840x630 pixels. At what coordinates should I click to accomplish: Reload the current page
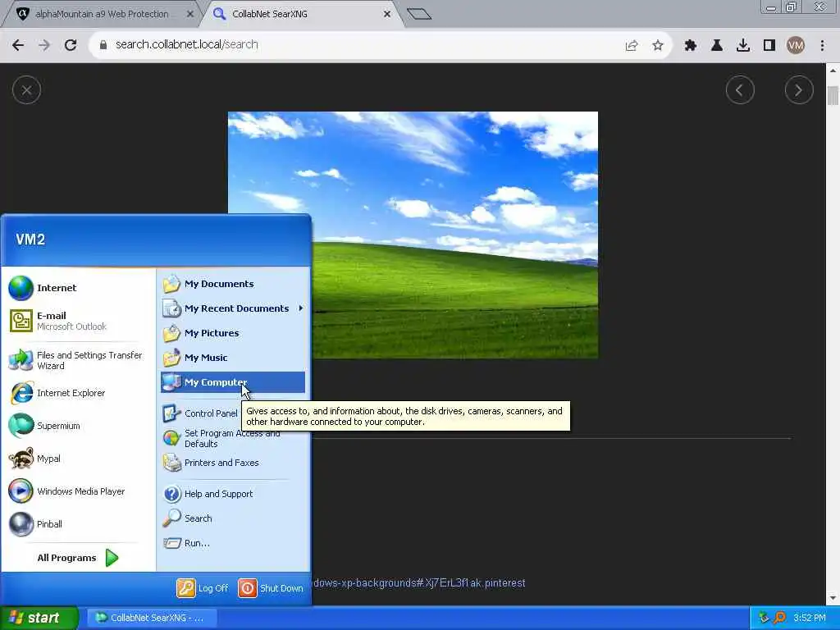pyautogui.click(x=71, y=45)
